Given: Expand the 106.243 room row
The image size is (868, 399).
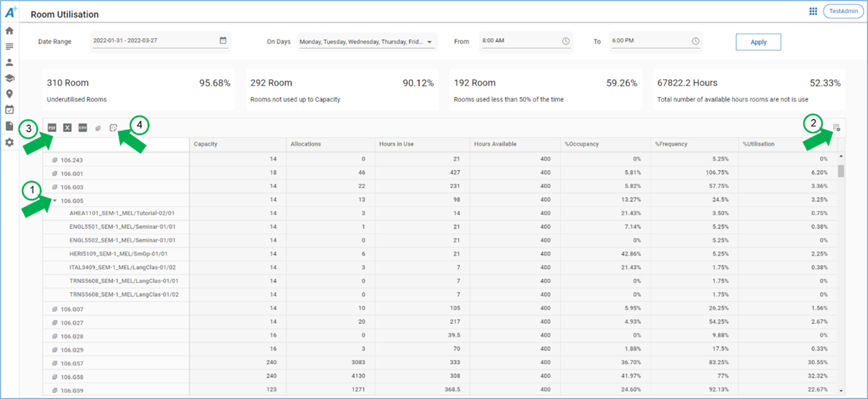Looking at the screenshot, I should tap(55, 160).
